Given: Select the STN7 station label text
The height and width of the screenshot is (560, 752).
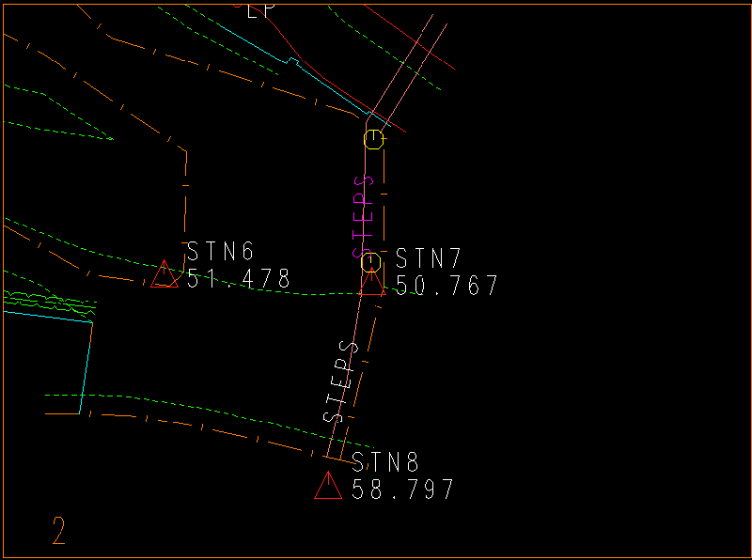Looking at the screenshot, I should pyautogui.click(x=430, y=258).
